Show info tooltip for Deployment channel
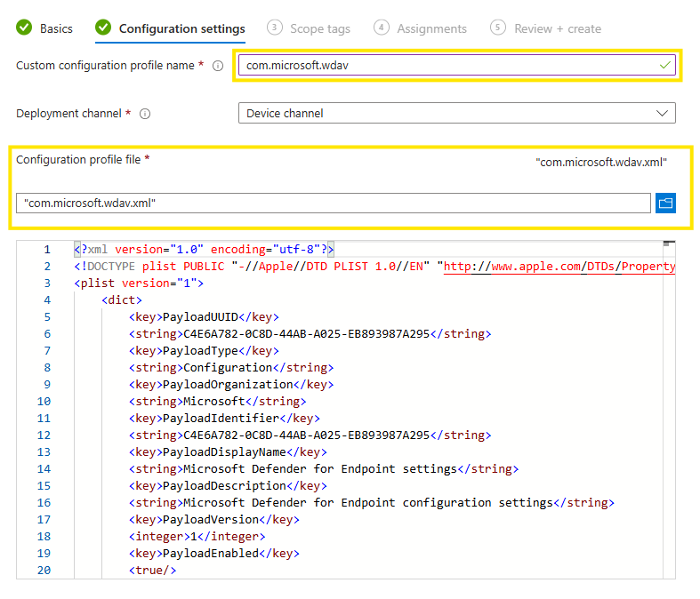The width and height of the screenshot is (700, 599). click(x=145, y=114)
